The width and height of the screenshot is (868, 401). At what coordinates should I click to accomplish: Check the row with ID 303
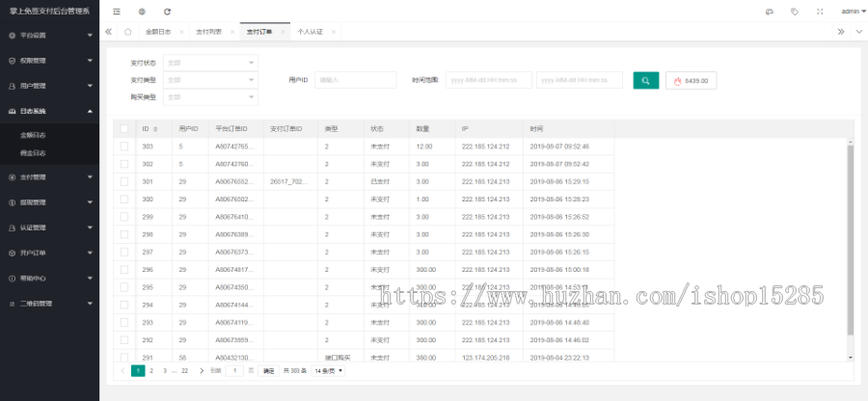tap(124, 146)
